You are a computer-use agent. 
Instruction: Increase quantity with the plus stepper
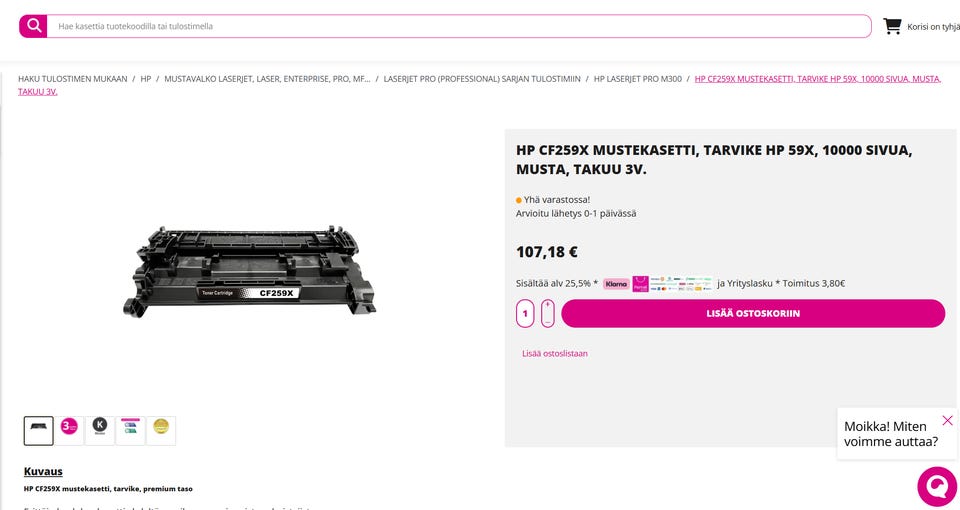(548, 306)
